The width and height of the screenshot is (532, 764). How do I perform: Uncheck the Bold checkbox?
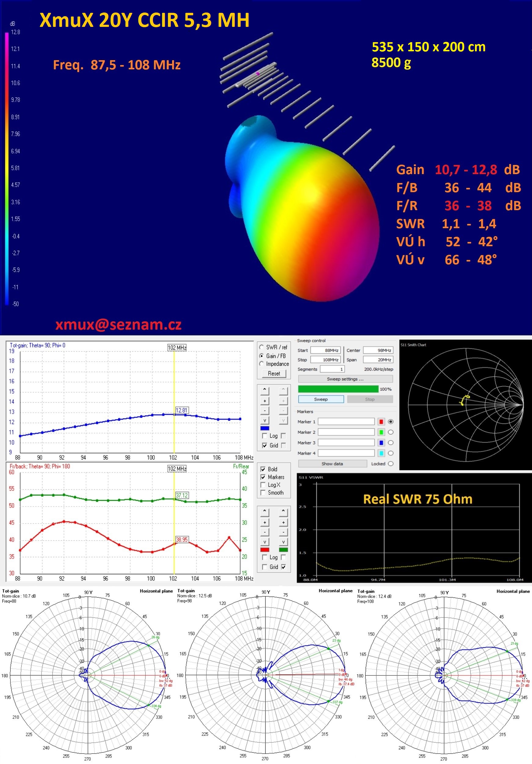click(x=263, y=469)
